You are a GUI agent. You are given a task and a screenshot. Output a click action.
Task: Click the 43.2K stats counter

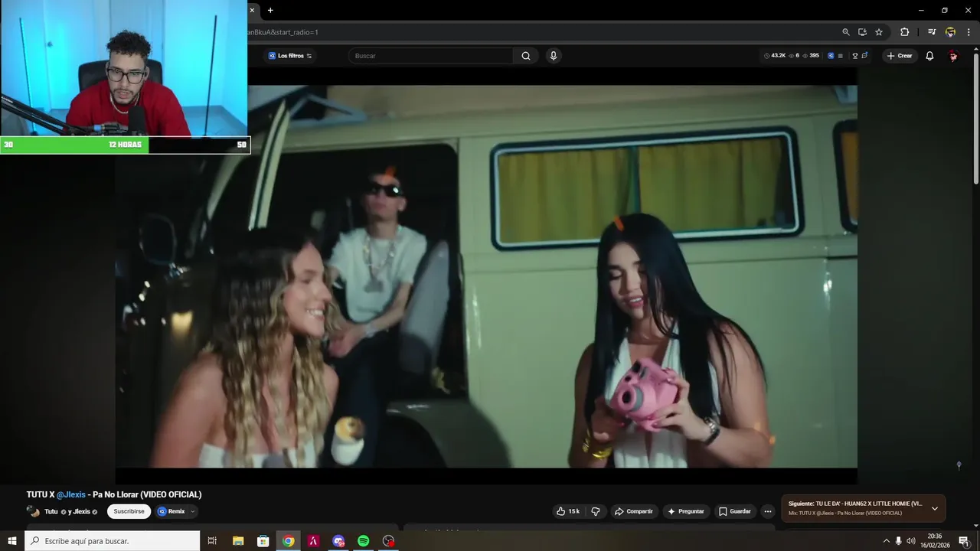coord(775,56)
